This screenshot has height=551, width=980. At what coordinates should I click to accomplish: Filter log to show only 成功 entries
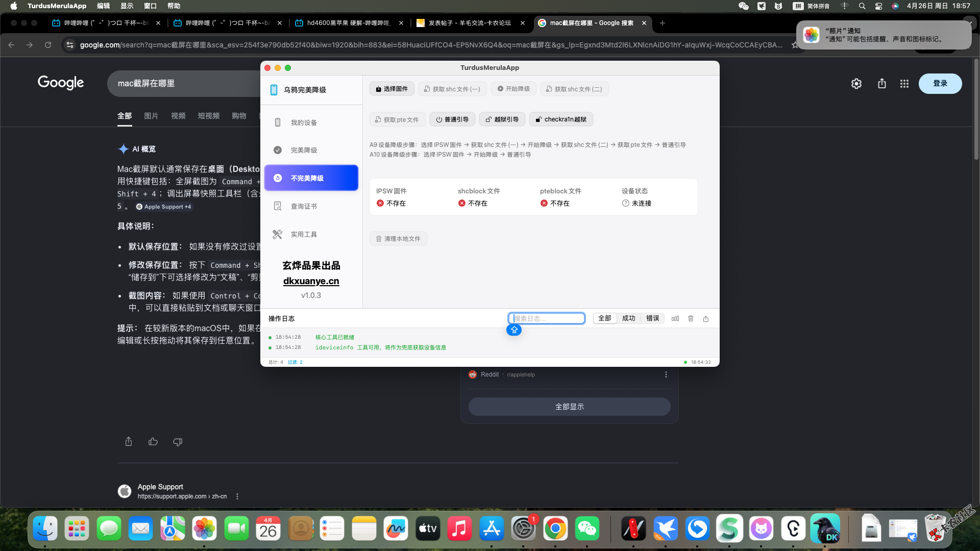pos(628,318)
